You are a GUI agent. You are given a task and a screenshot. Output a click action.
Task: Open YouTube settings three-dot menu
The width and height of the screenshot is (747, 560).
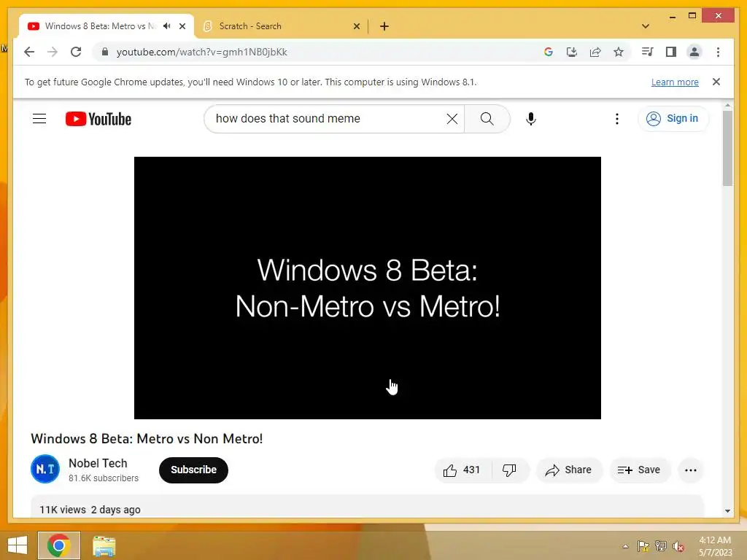point(617,119)
